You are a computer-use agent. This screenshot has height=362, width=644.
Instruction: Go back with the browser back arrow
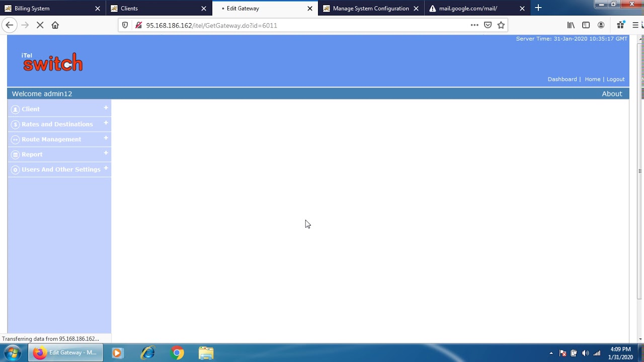coord(9,25)
